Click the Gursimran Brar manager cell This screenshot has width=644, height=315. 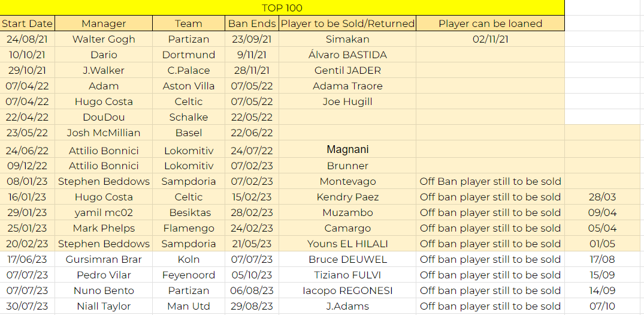[x=104, y=259]
